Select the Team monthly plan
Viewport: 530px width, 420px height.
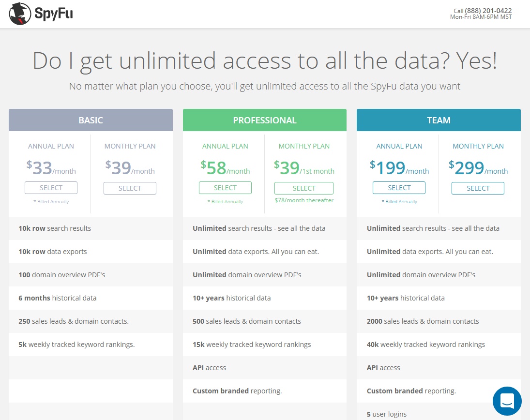[x=478, y=188]
